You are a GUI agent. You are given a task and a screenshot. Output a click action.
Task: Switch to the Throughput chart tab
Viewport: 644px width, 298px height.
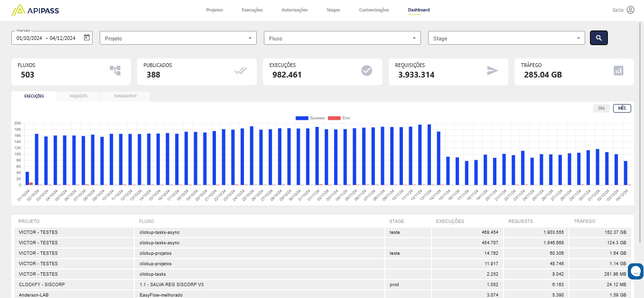tap(125, 96)
